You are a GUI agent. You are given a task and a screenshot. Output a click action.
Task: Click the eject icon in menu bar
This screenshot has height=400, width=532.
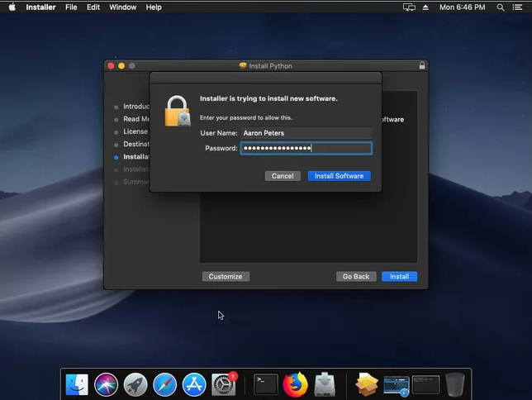pos(425,7)
